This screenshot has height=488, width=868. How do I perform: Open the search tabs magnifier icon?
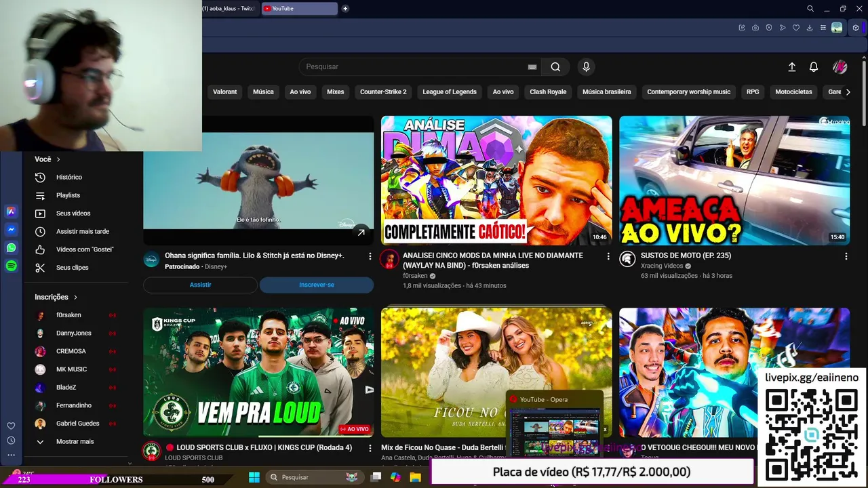[810, 9]
